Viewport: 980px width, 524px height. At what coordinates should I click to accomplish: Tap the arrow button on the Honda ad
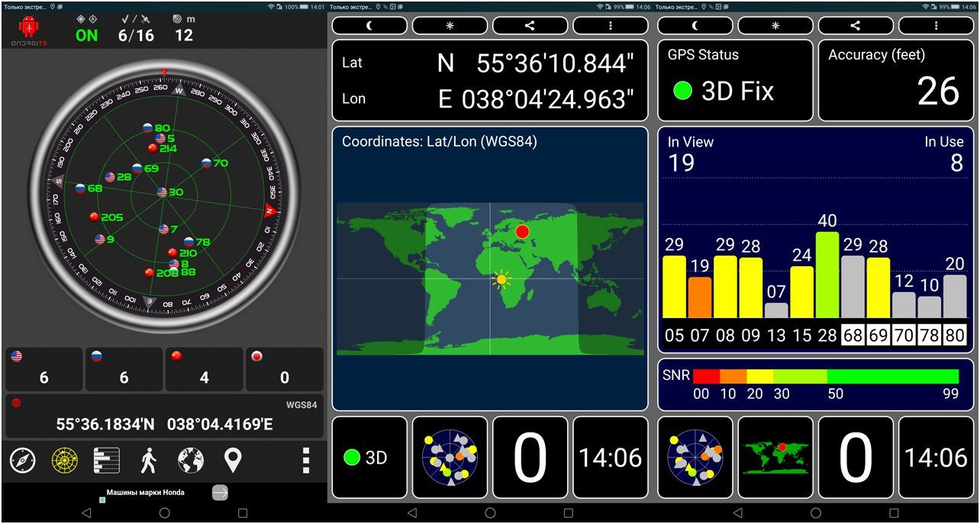220,493
